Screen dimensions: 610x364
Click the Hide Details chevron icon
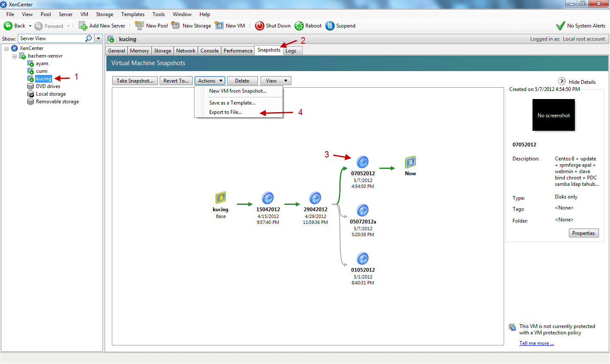[x=562, y=81]
